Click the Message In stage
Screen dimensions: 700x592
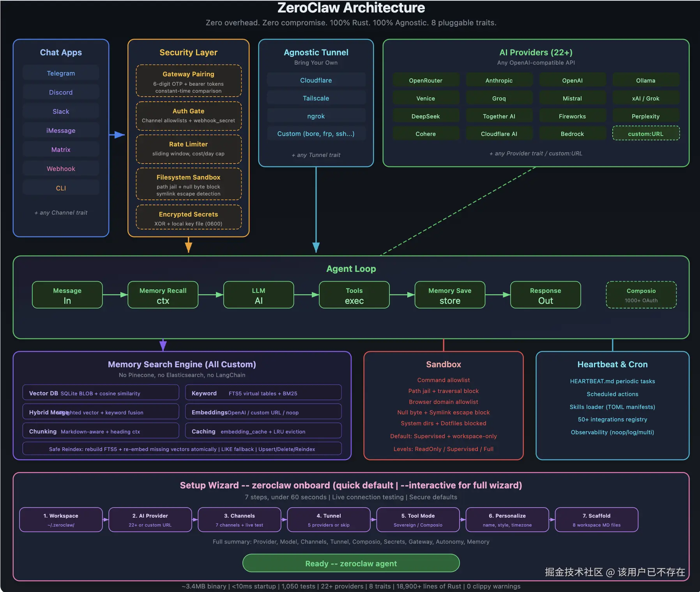click(x=67, y=295)
